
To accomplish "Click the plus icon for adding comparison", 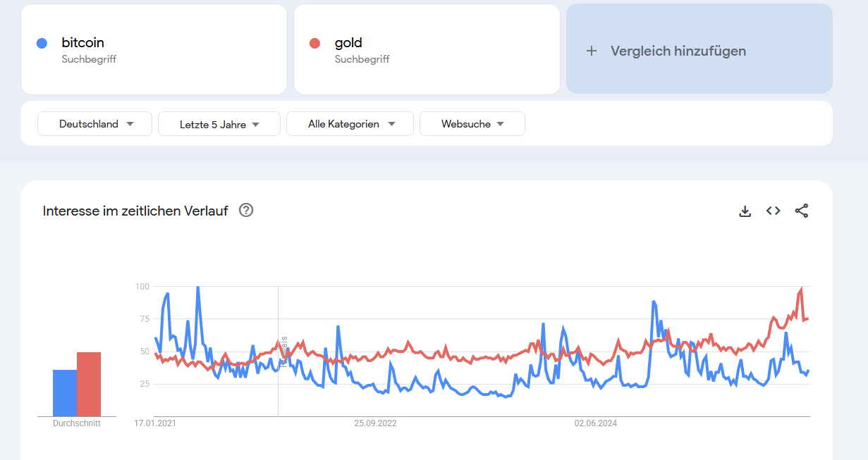I will [x=592, y=51].
